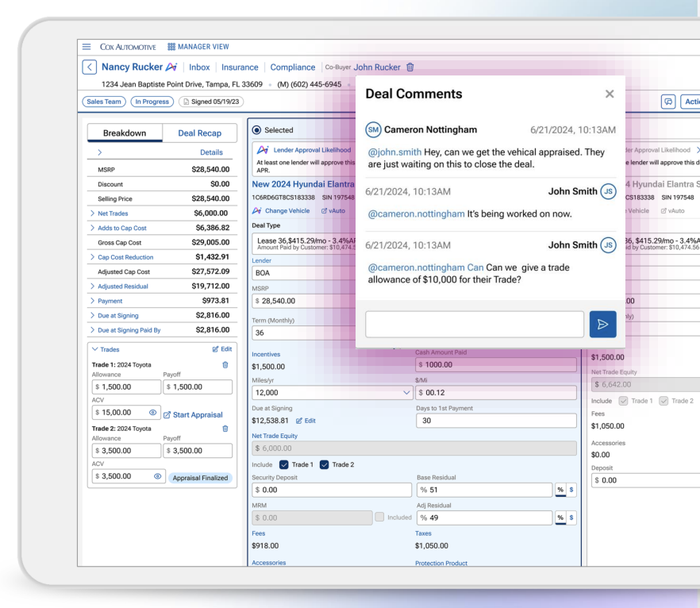
Task: Click the Security Deposit field
Action: tap(332, 490)
